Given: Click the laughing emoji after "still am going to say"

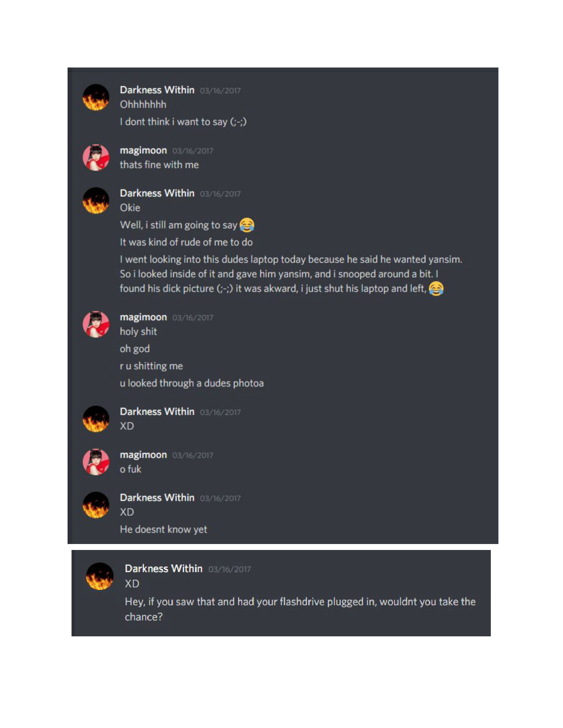Looking at the screenshot, I should (247, 225).
